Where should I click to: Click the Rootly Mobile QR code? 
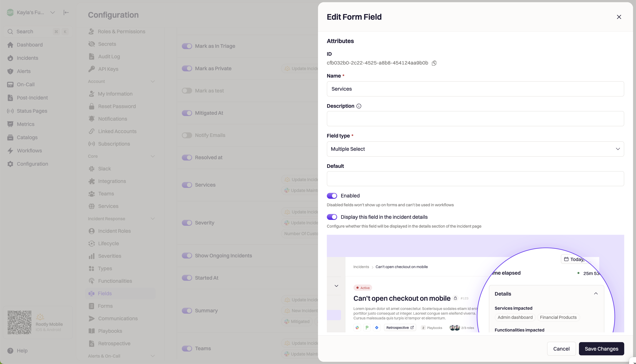pyautogui.click(x=19, y=322)
